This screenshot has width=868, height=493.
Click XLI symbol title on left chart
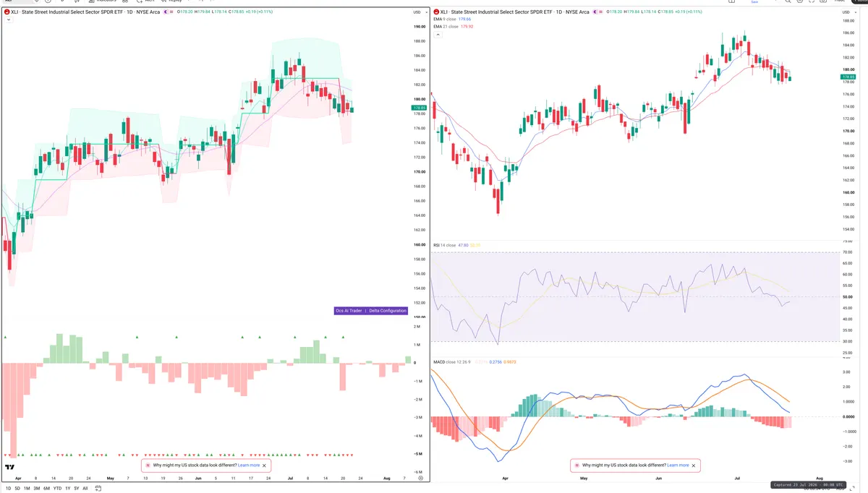tap(85, 12)
